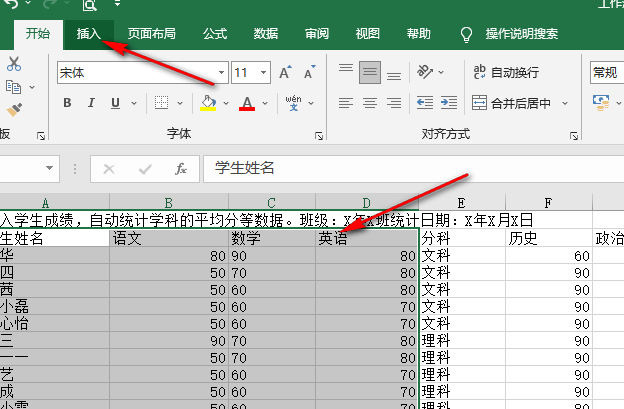Image resolution: width=624 pixels, height=409 pixels.
Task: Click the accounting number format icon
Action: coord(601,103)
